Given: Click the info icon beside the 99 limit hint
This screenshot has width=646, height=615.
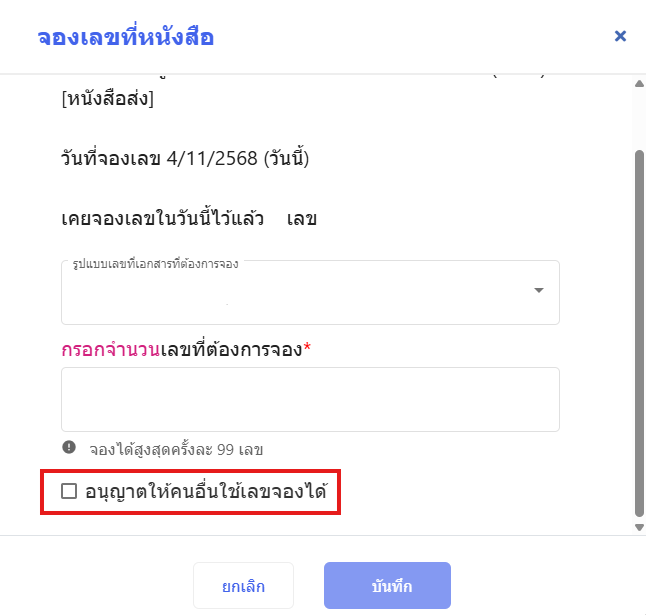Looking at the screenshot, I should (x=69, y=447).
